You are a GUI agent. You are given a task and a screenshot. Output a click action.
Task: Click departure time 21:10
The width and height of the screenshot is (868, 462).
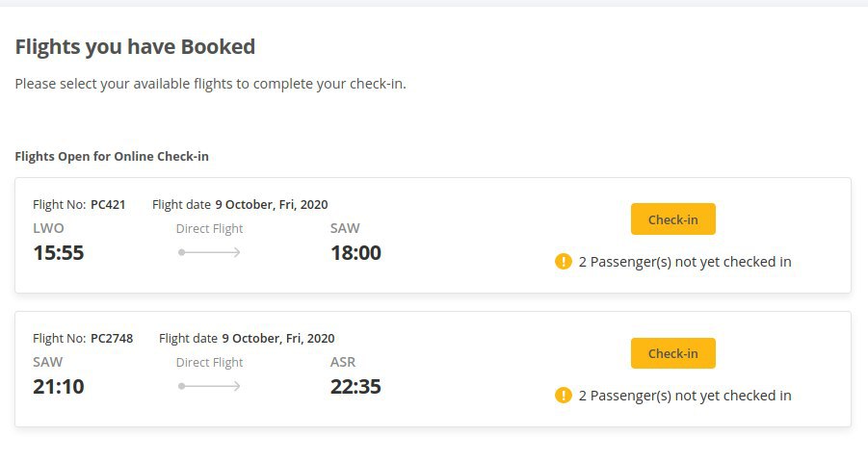click(59, 387)
